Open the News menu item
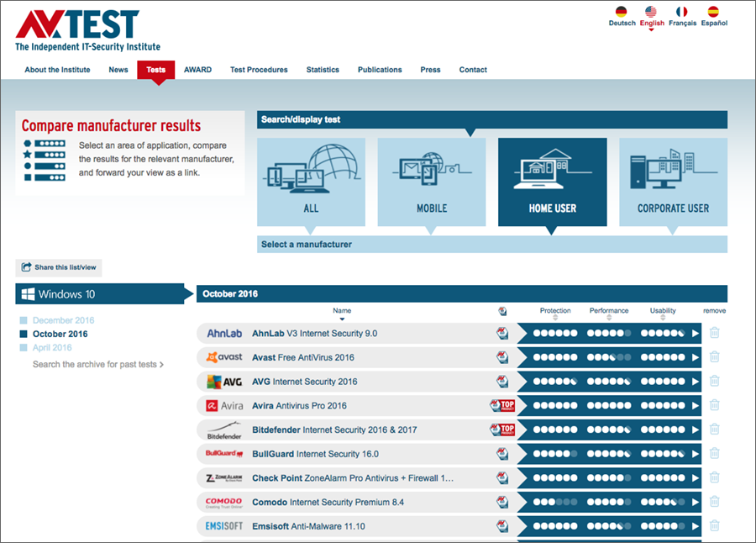The image size is (756, 543). coord(118,70)
